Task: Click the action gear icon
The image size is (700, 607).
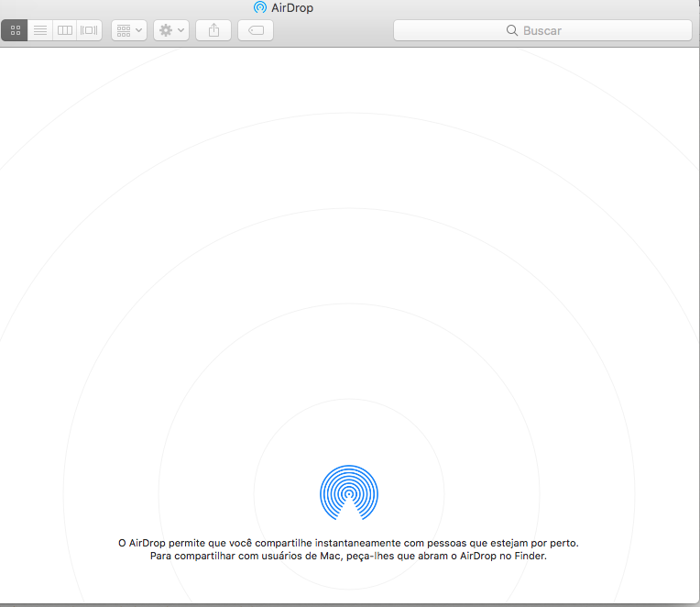Action: (166, 30)
